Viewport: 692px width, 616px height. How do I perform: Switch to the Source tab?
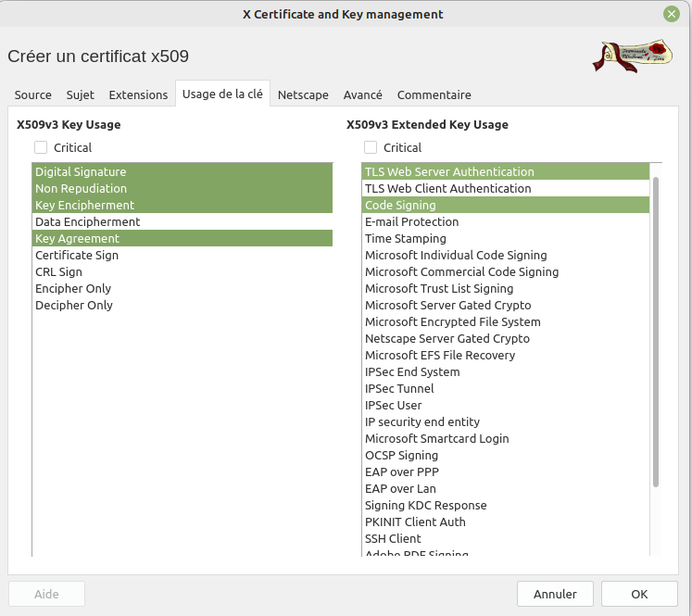tap(33, 94)
